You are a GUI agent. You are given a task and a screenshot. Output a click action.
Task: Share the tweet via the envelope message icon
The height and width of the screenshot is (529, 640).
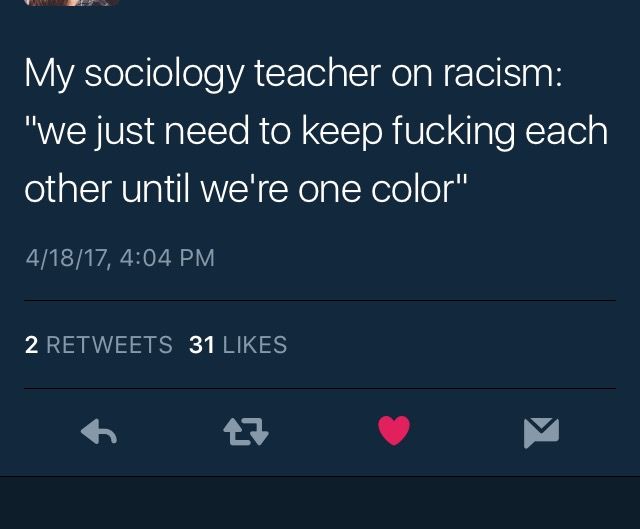541,433
